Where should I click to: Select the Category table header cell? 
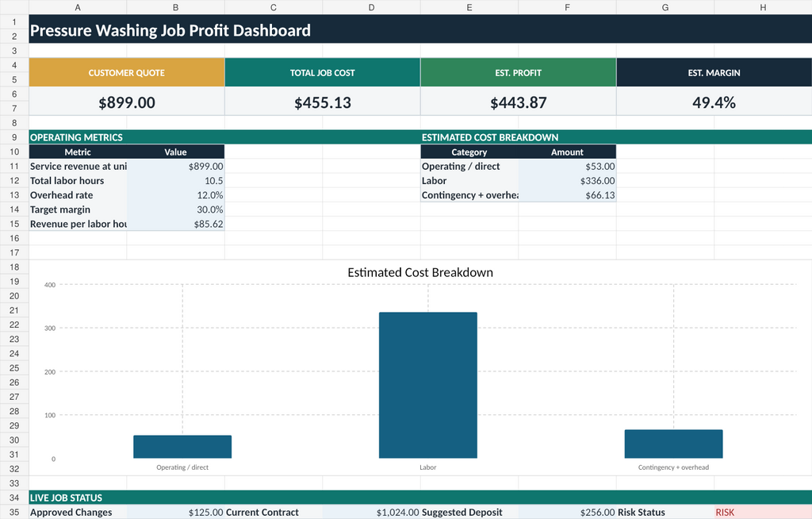[x=469, y=152]
